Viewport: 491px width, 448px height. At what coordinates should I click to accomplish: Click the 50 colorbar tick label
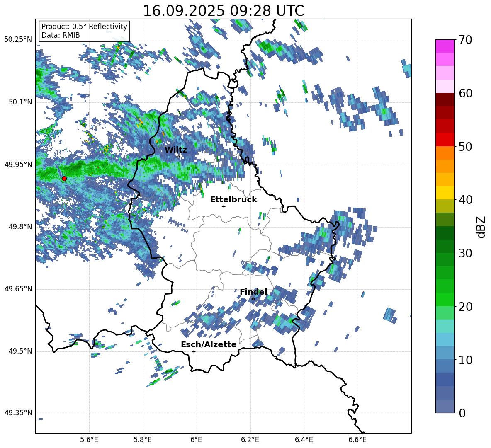pos(466,146)
